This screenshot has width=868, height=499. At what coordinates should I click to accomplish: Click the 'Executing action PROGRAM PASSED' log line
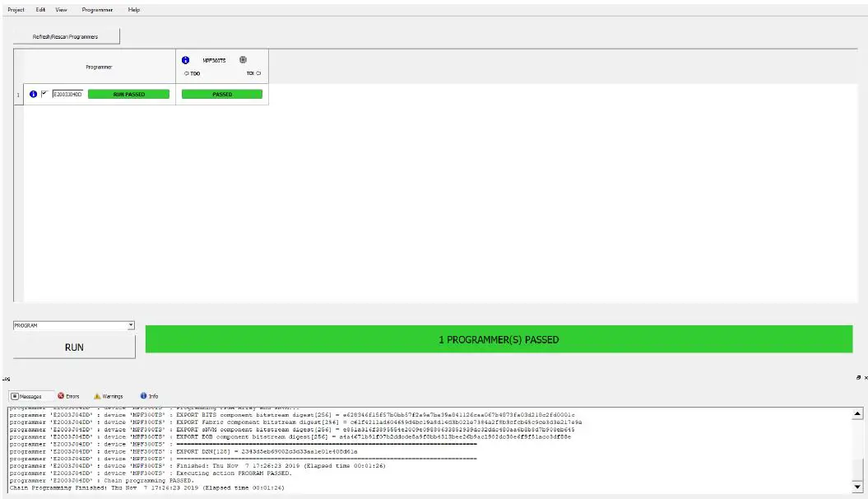(150, 473)
